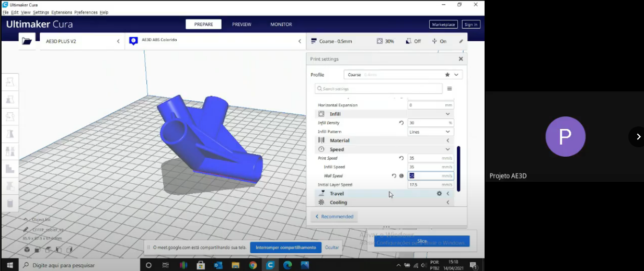Viewport: 644px width, 271px height.
Task: Click the Infill Density value field
Action: (431, 123)
